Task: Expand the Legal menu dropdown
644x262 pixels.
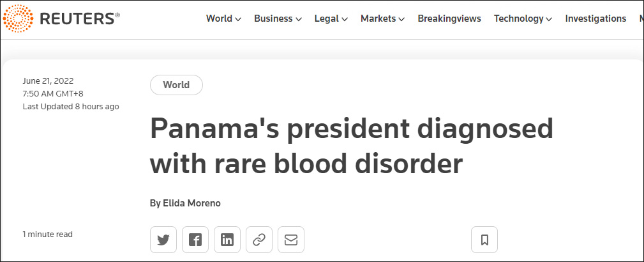Action: coord(331,19)
